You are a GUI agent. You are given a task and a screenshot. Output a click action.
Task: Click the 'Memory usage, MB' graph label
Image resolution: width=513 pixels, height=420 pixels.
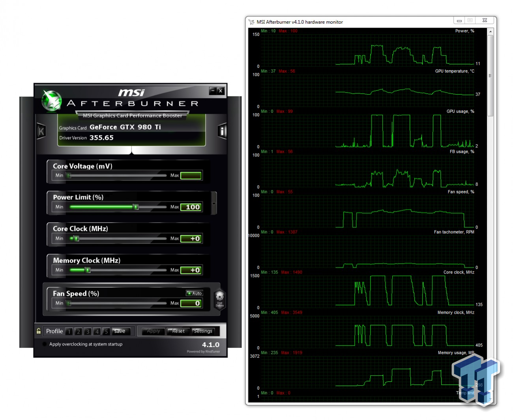point(456,353)
